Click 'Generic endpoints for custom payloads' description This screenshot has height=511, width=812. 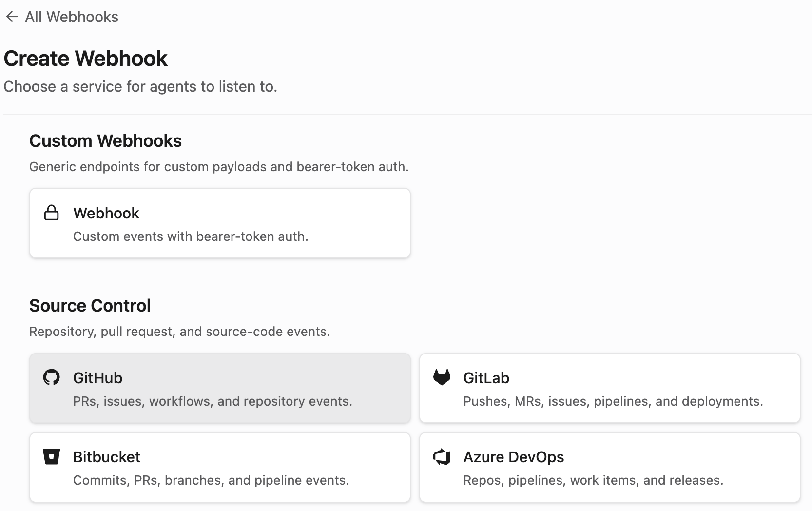(x=219, y=167)
